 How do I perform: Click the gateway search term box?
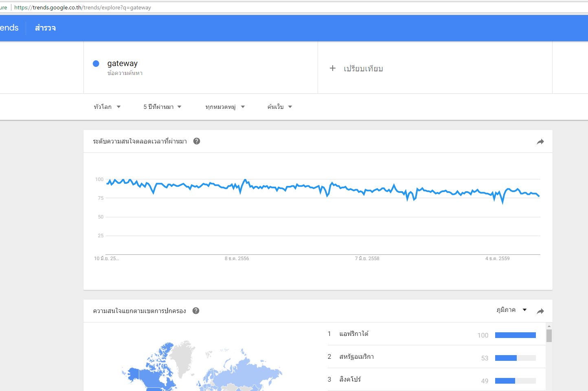click(x=201, y=67)
